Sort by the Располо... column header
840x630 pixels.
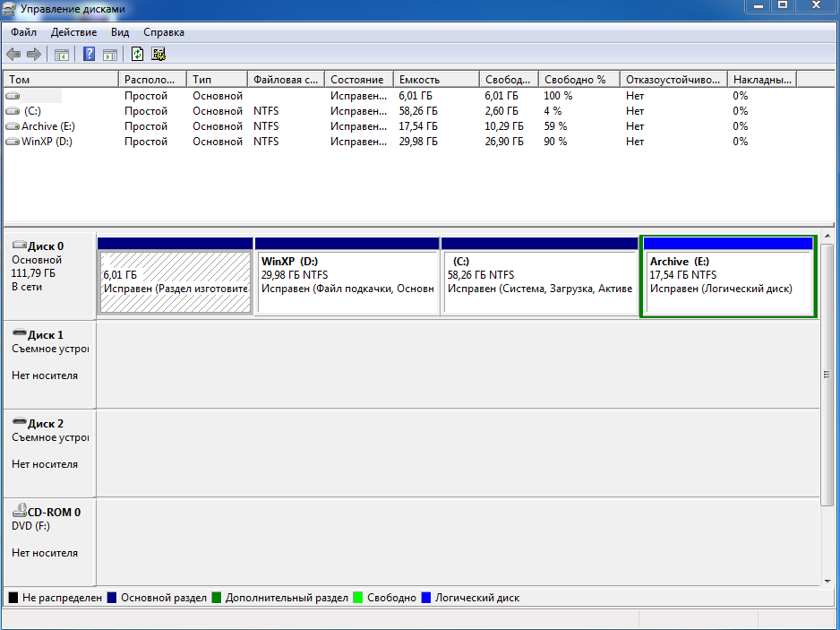point(152,80)
